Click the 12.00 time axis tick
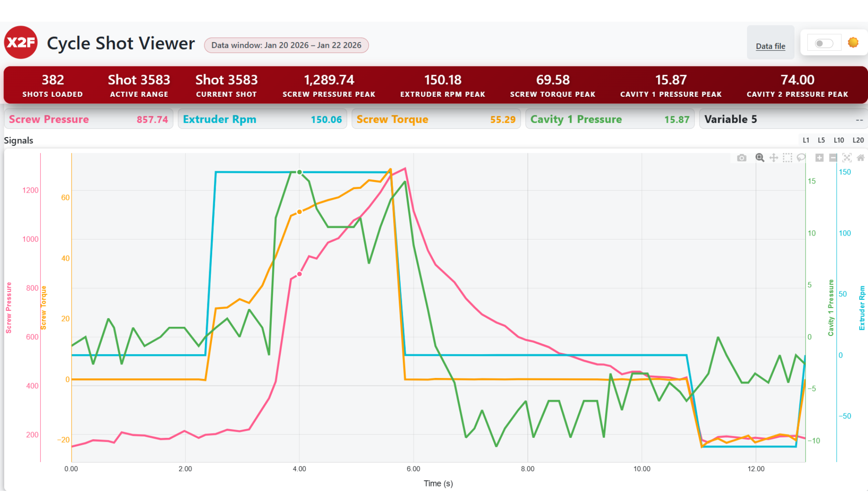 tap(756, 469)
